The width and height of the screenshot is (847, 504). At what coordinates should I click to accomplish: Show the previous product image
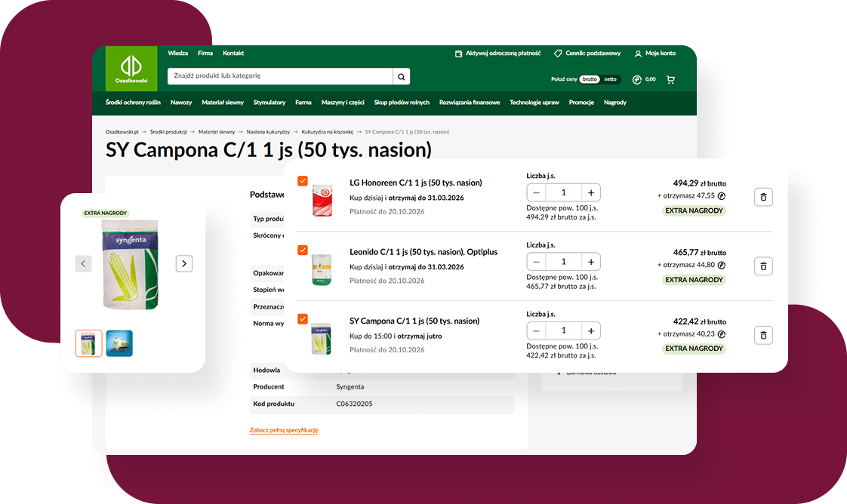pyautogui.click(x=83, y=263)
